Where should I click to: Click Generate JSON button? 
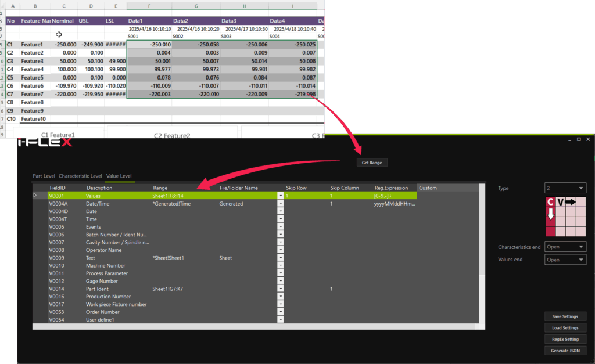tap(565, 351)
